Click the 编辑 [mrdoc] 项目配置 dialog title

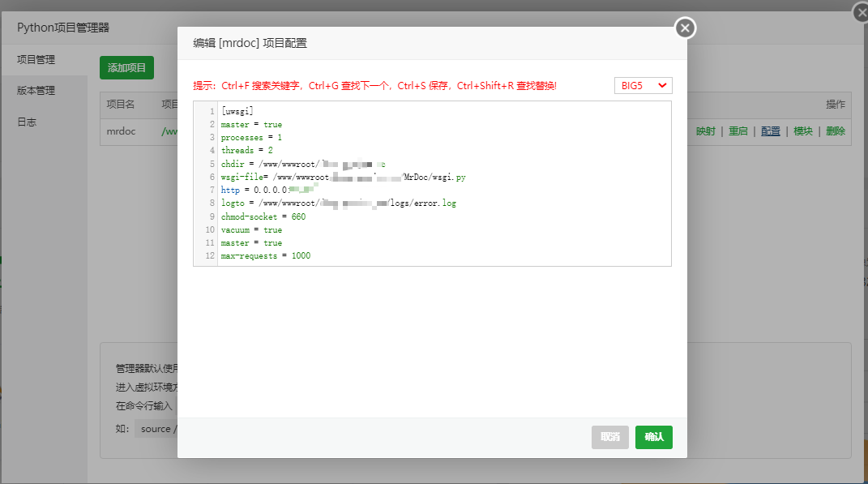click(250, 43)
